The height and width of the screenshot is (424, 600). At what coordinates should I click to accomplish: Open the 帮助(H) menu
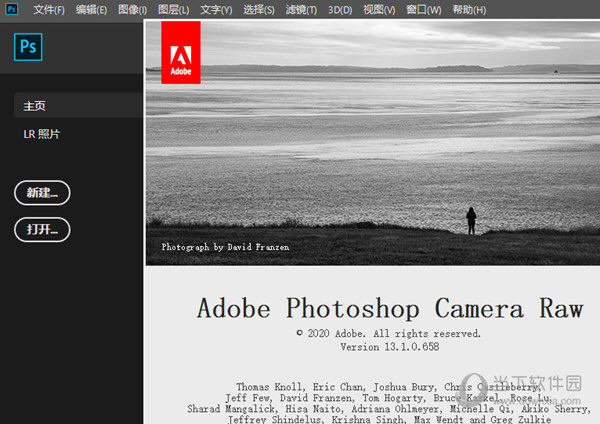tap(468, 10)
